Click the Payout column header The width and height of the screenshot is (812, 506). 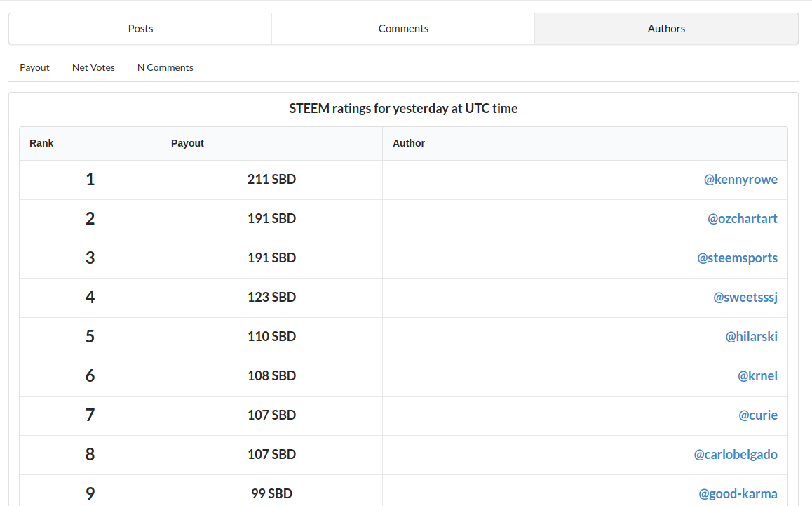(272, 144)
